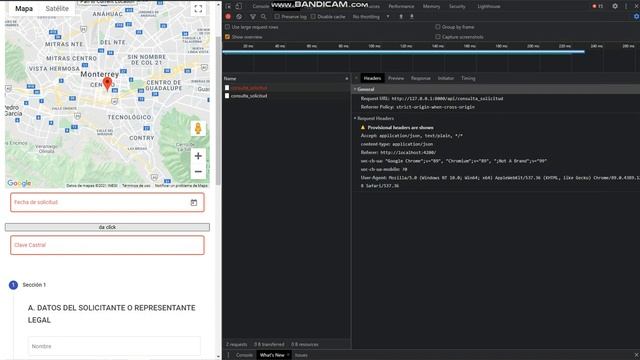Screen dimensions: 640x360
Task: Close the request details panel
Action: coord(356,78)
